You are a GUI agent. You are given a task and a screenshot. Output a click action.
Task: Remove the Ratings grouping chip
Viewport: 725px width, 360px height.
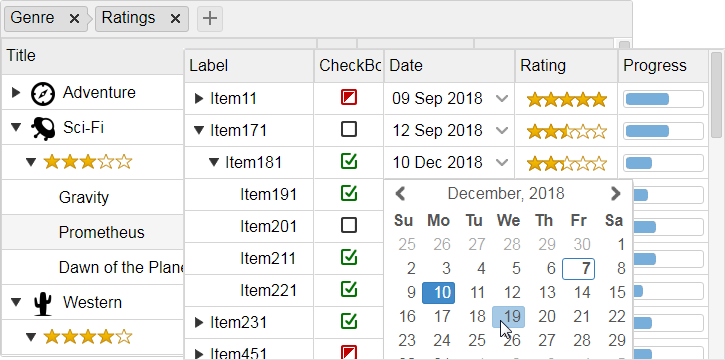click(175, 18)
